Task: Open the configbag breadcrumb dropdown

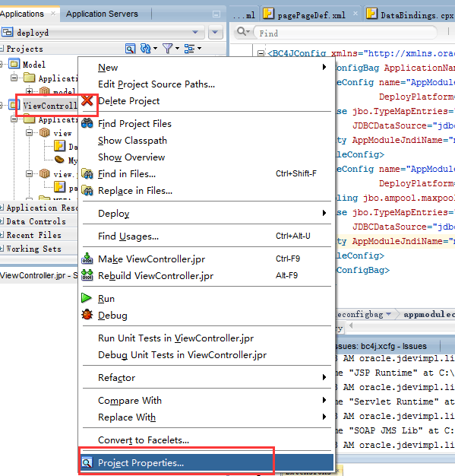Action: click(x=389, y=314)
